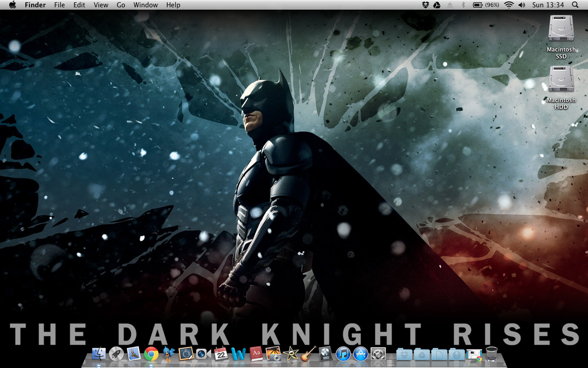Screen dimensions: 588x368
Task: Open the Go menu
Action: (121, 5)
